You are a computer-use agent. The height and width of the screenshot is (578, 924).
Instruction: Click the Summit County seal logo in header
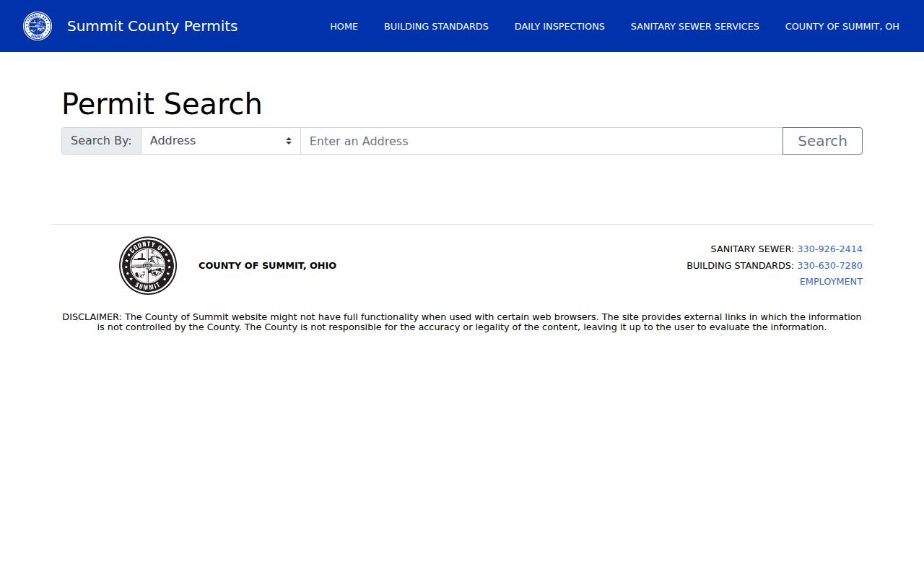click(38, 26)
